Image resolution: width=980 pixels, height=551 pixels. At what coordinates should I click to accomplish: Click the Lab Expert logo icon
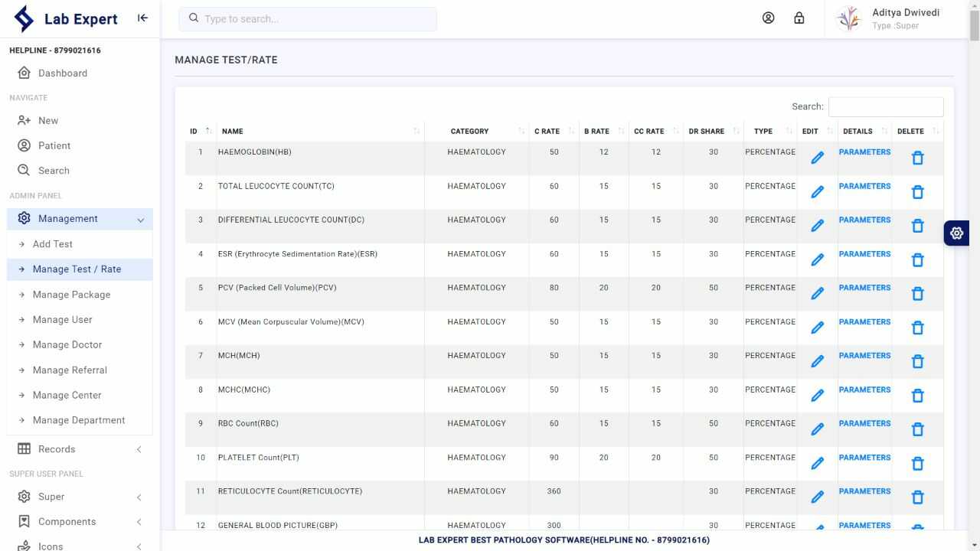pos(23,18)
